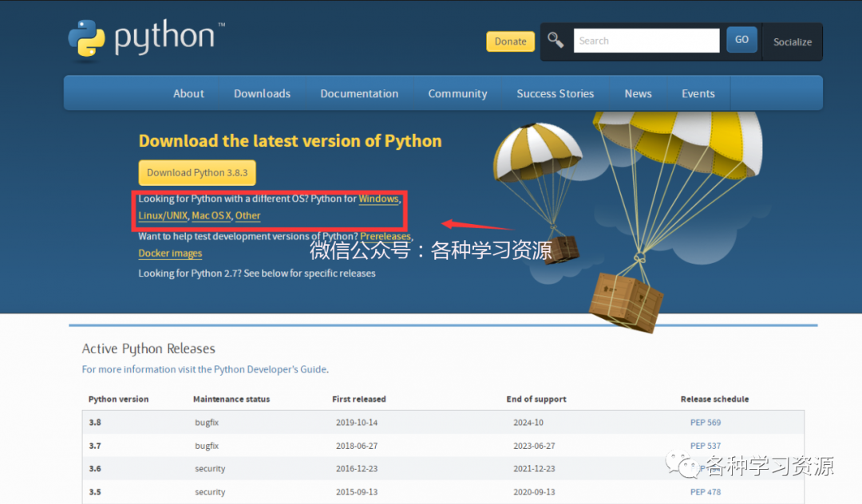Click the security status in the 3.6 row
The image size is (862, 504).
click(x=210, y=469)
